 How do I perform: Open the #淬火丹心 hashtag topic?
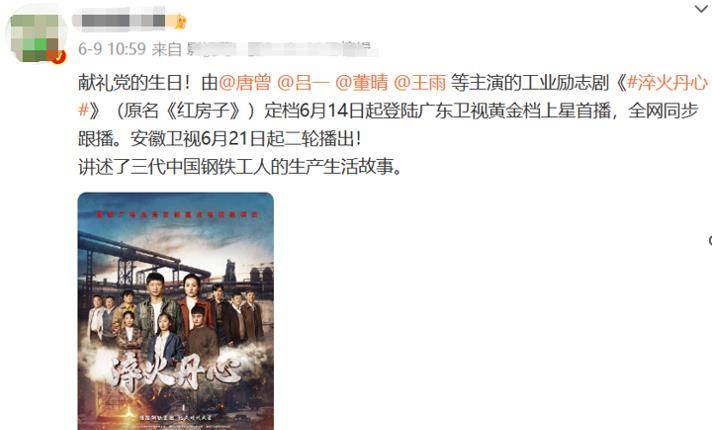tap(667, 83)
